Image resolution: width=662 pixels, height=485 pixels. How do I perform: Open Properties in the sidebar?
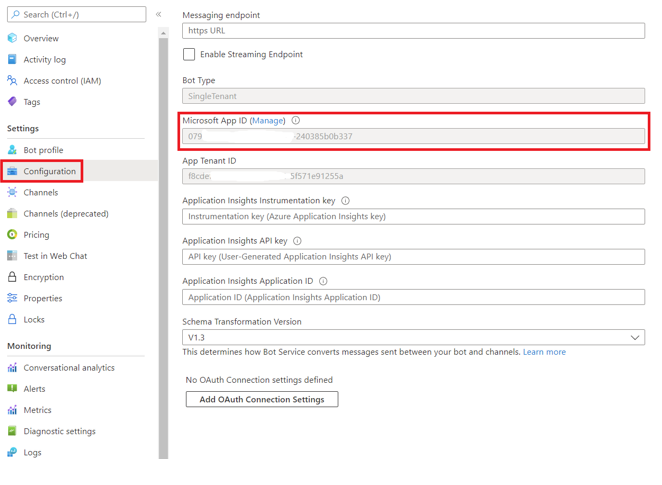click(43, 298)
